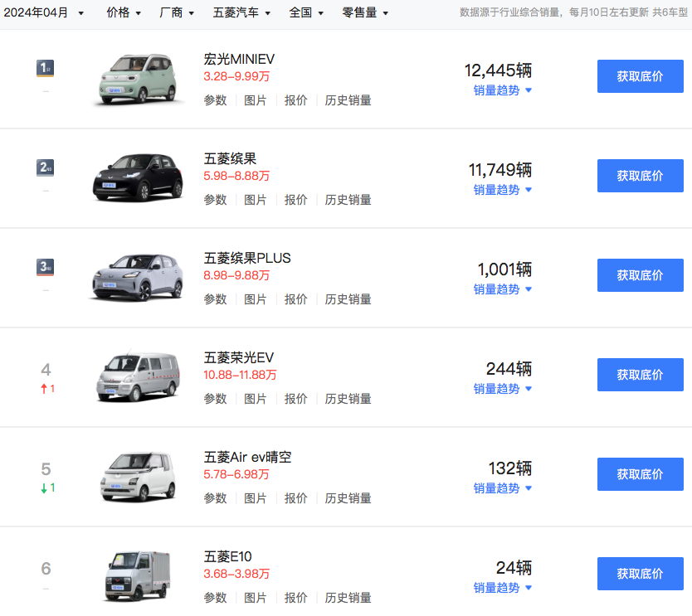692x616 pixels.
Task: View 参数 for 五菱缤果PLUS
Action: 216,299
